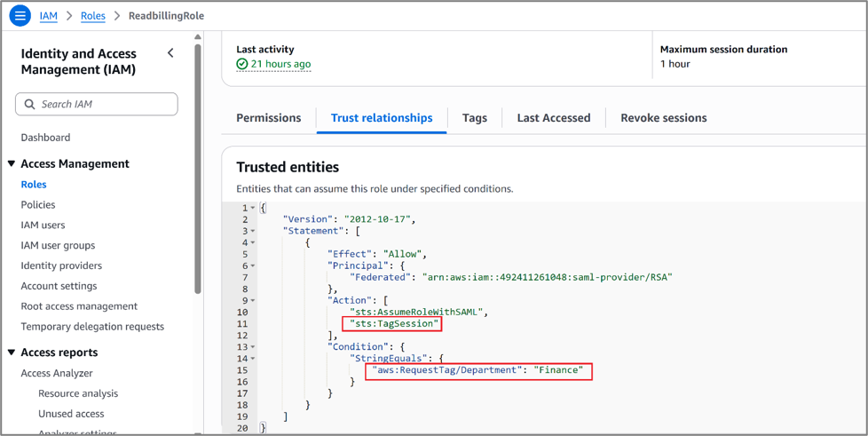Open Access Analyzer in the sidebar
868x436 pixels.
point(57,374)
